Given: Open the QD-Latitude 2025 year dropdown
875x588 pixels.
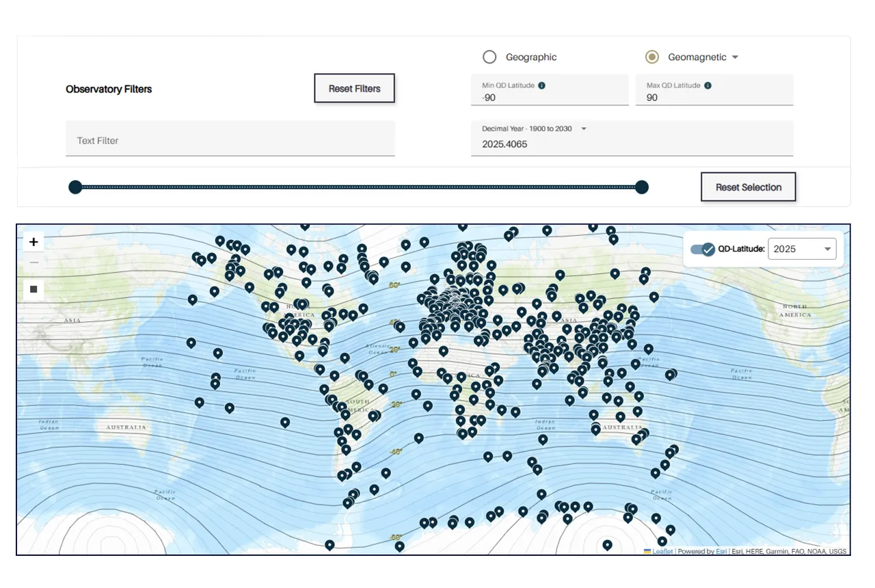Looking at the screenshot, I should click(x=802, y=249).
